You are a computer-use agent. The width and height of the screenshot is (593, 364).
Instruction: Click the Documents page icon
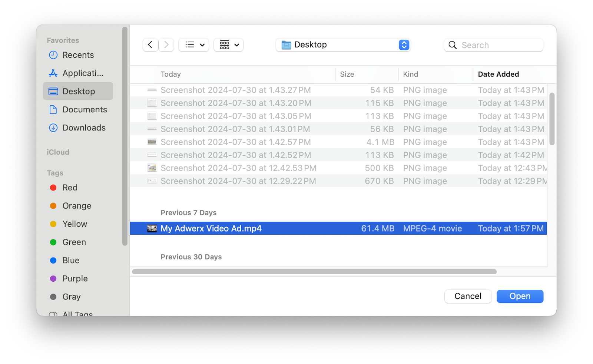[53, 109]
